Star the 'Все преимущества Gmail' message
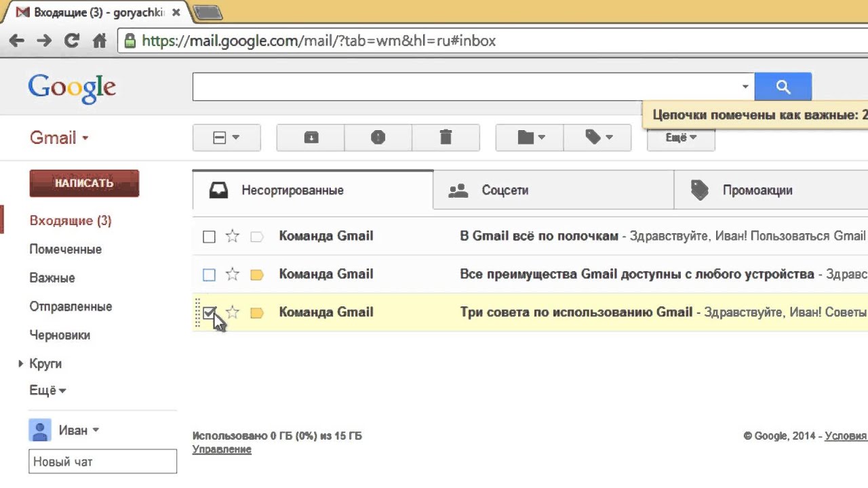The width and height of the screenshot is (868, 488). 233,274
